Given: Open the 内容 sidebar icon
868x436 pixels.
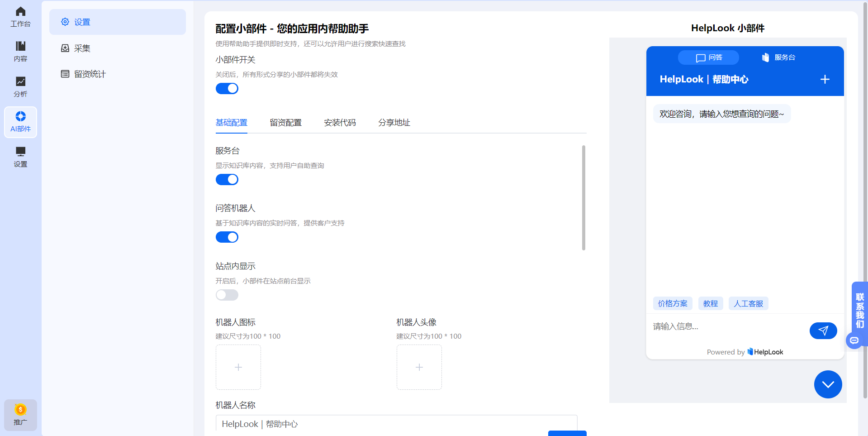Looking at the screenshot, I should pos(20,51).
